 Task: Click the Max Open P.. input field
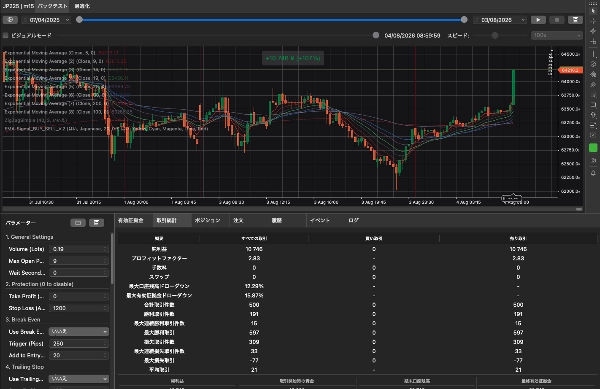pos(79,261)
